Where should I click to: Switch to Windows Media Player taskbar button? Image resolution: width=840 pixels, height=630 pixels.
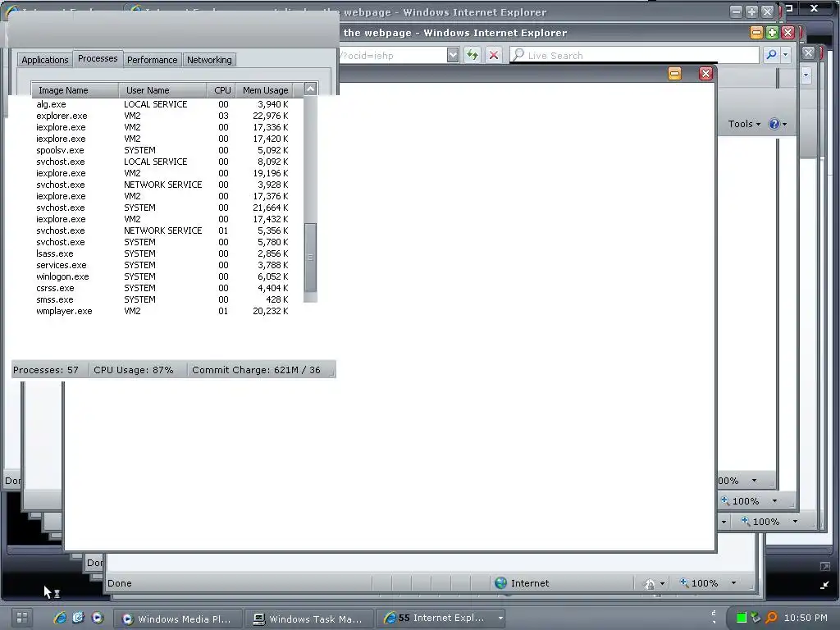[178, 619]
